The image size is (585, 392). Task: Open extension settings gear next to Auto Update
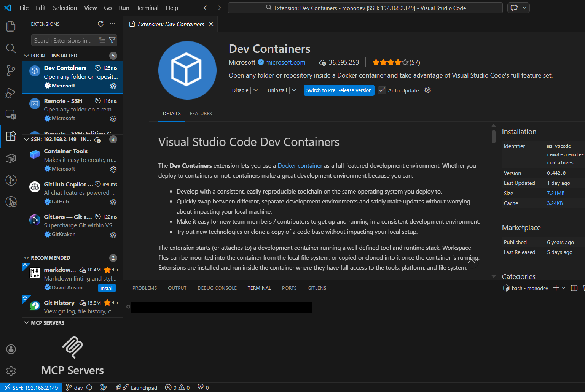coord(428,90)
